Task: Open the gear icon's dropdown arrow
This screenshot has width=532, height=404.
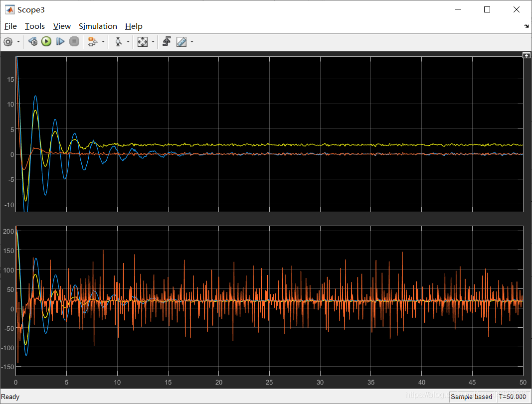Action: click(x=18, y=41)
